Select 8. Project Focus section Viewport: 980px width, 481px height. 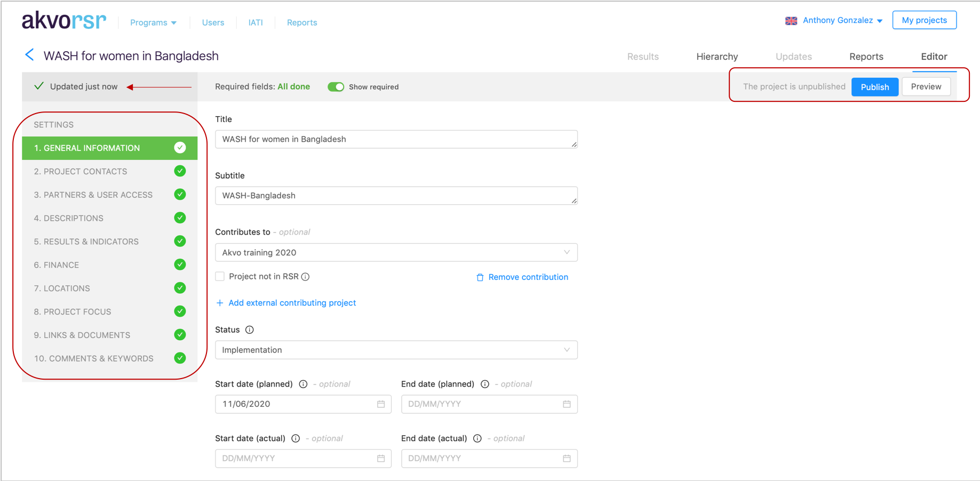(109, 311)
